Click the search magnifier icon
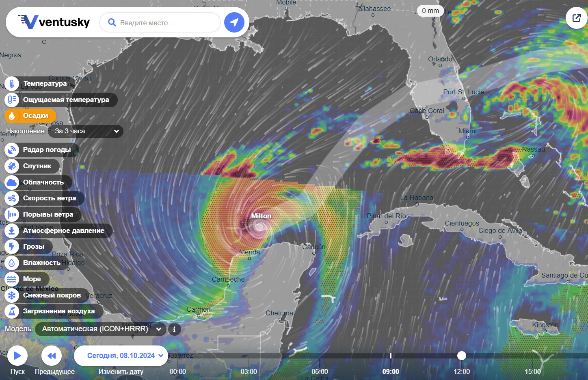 [112, 22]
